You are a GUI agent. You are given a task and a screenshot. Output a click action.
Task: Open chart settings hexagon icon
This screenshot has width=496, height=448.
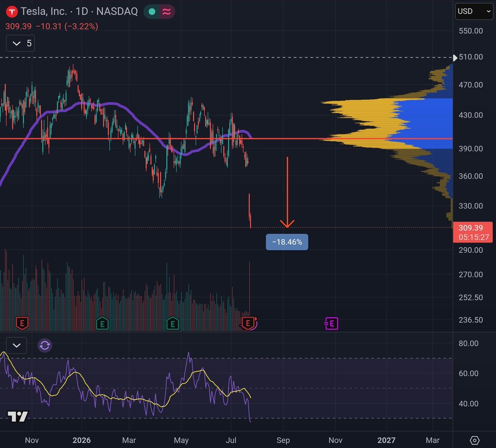(x=475, y=440)
